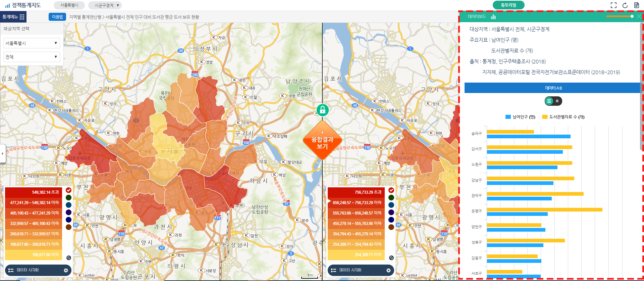Select dark green color swatch in left legend
Screen dimensions: 644x281
[68, 197]
